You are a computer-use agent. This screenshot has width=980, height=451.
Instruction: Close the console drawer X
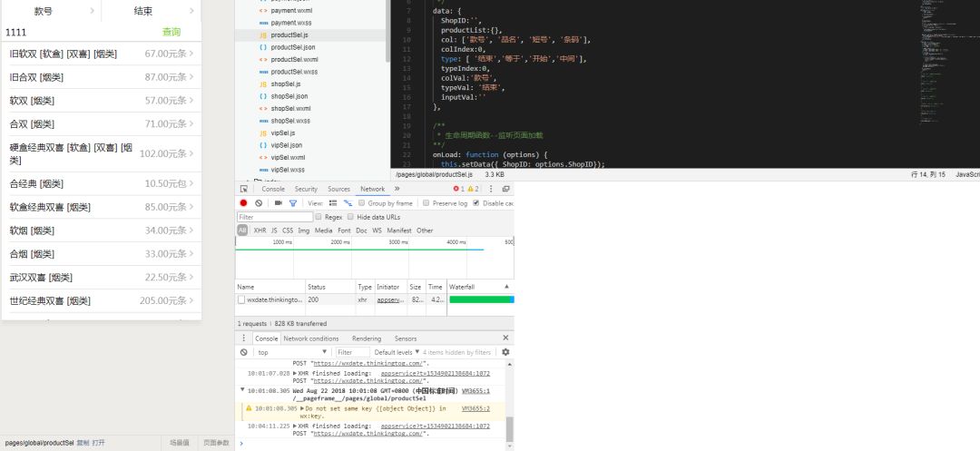tap(505, 338)
